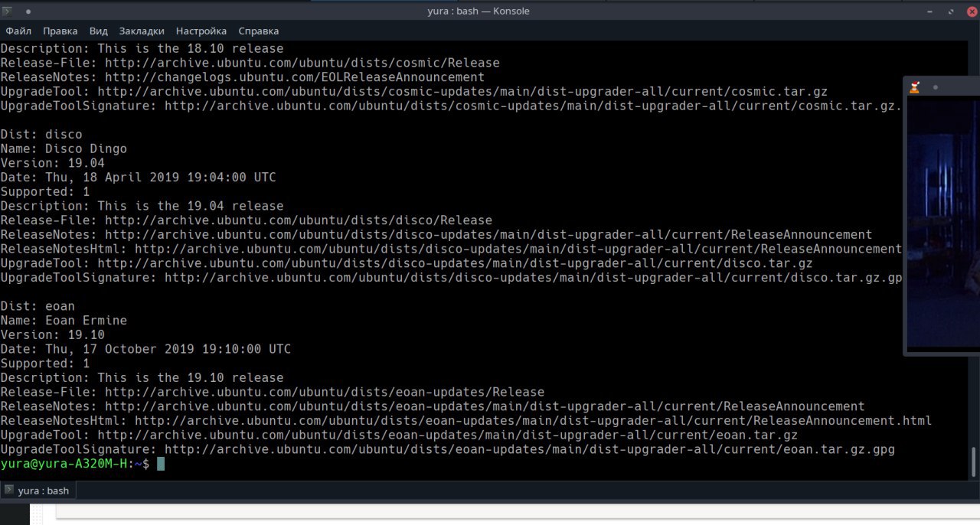Viewport: 980px width, 525px height.
Task: Maximize the Konsole window
Action: click(950, 11)
